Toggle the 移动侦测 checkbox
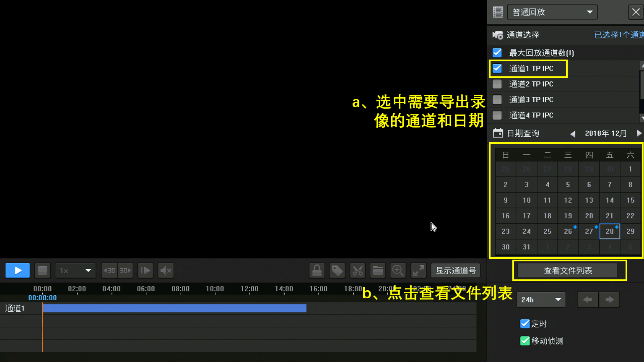The height and width of the screenshot is (362, 644). [525, 341]
